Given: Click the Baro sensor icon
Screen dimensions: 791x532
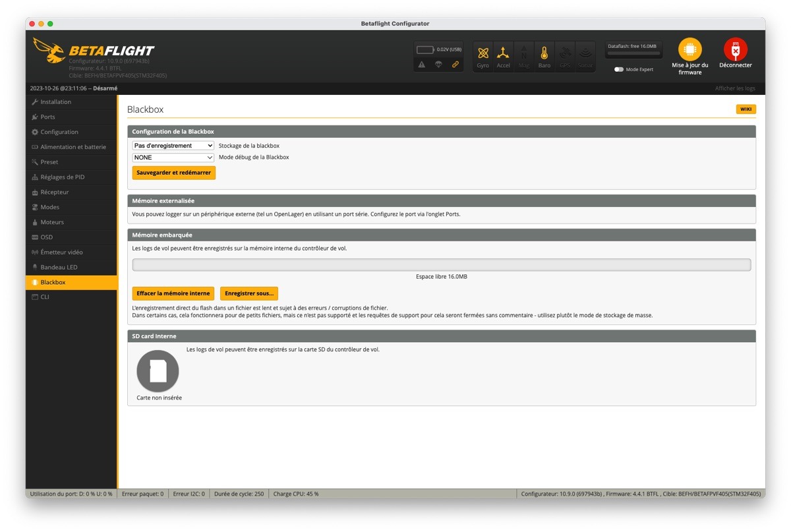Looking at the screenshot, I should (544, 57).
